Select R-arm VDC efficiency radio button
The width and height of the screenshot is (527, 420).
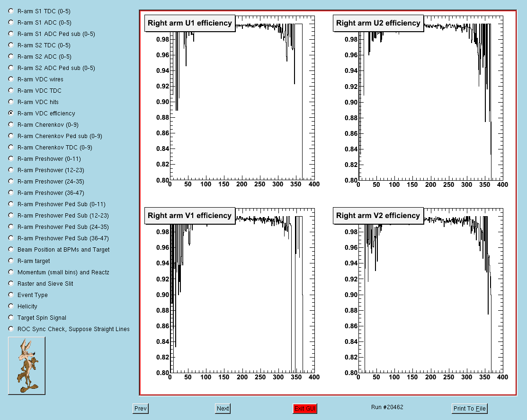(x=11, y=113)
